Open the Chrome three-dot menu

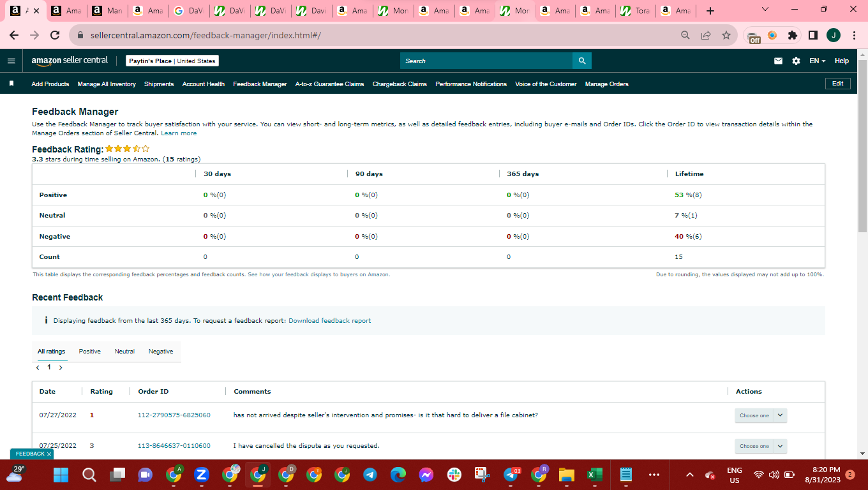(853, 35)
